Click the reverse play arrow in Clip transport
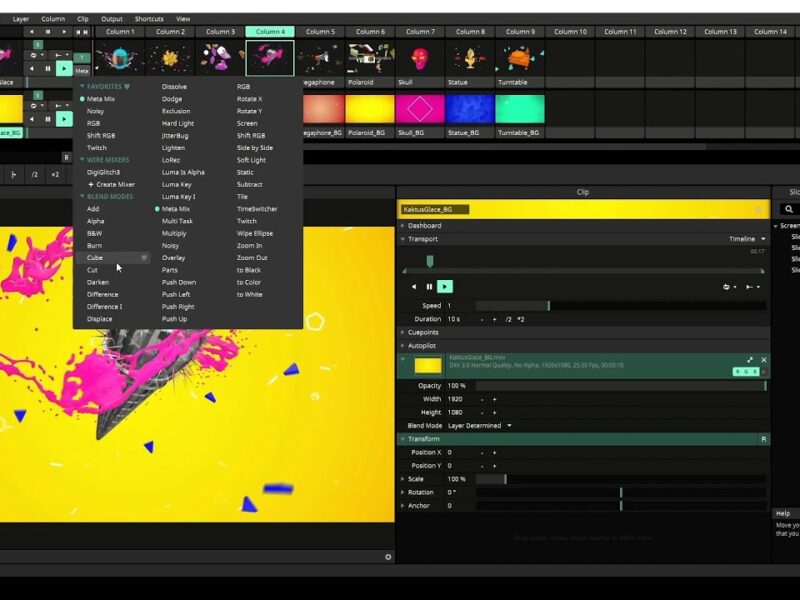 pos(414,286)
